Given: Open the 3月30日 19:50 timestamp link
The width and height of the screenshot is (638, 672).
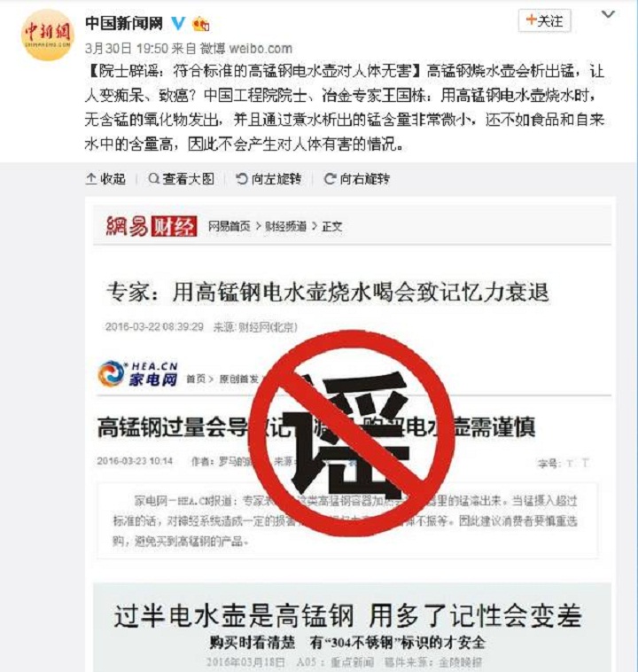Looking at the screenshot, I should [127, 49].
